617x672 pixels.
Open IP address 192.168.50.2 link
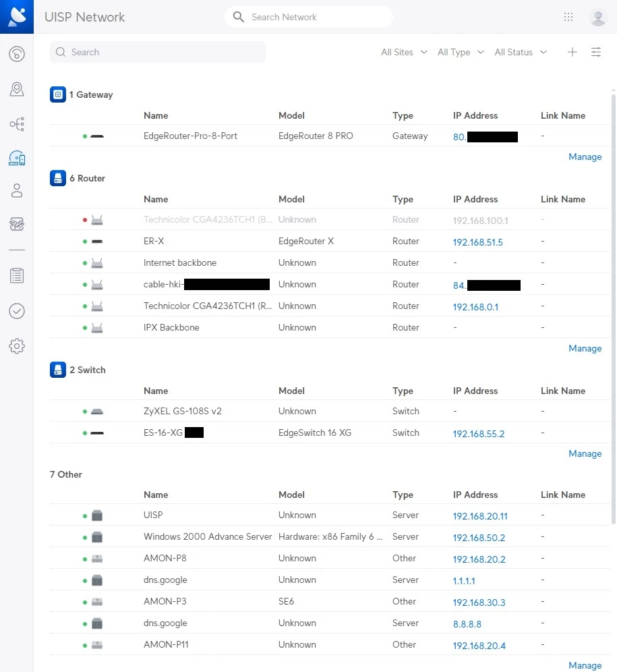[x=479, y=538]
